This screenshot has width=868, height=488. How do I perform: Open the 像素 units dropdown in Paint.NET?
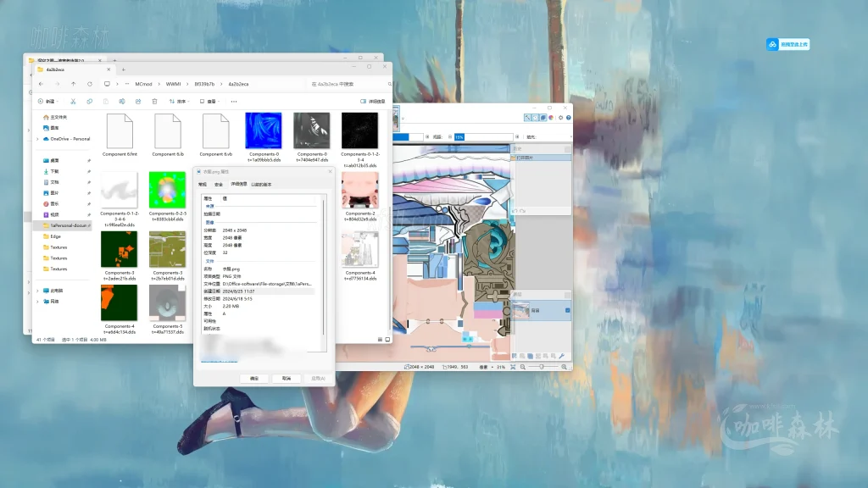tap(486, 367)
